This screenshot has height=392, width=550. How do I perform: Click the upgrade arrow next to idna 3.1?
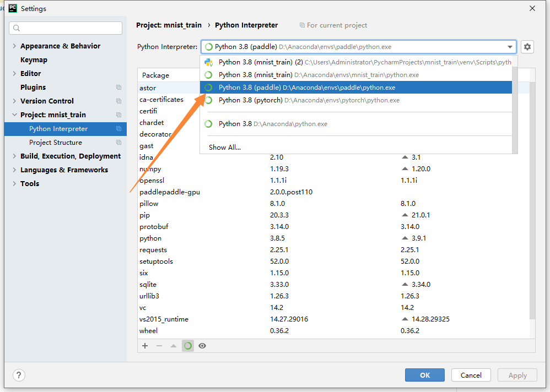405,157
